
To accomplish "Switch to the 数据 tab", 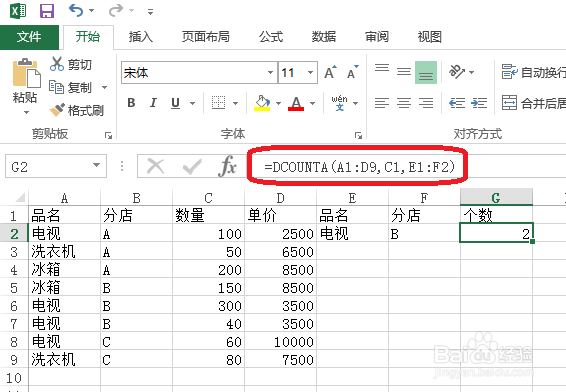I will point(324,37).
